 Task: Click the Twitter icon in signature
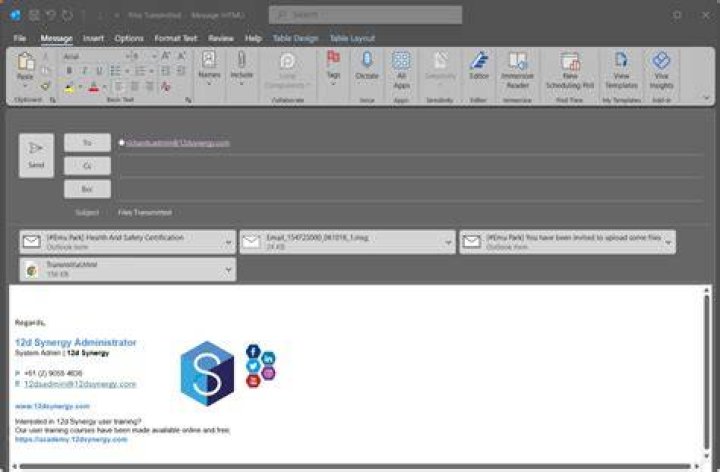pos(253,366)
